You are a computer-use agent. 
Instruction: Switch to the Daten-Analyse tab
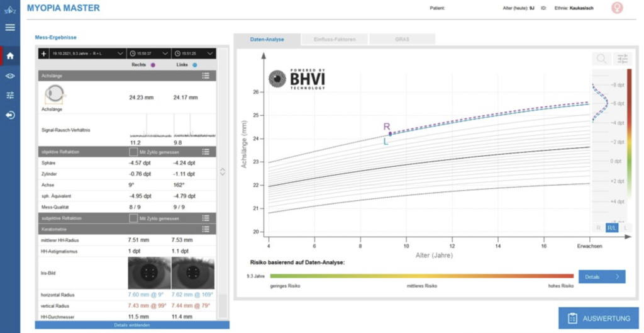coord(267,40)
